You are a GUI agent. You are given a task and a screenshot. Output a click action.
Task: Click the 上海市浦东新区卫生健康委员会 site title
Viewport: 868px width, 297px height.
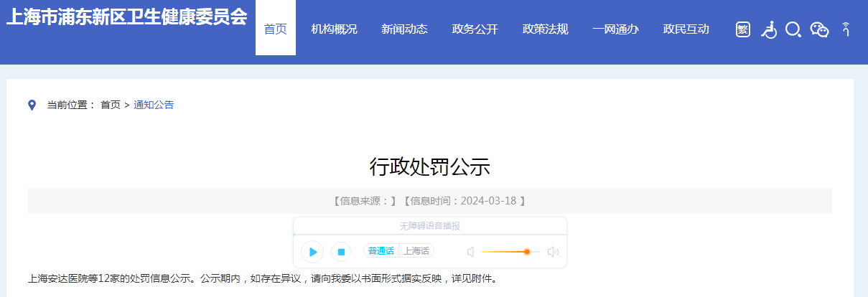126,18
